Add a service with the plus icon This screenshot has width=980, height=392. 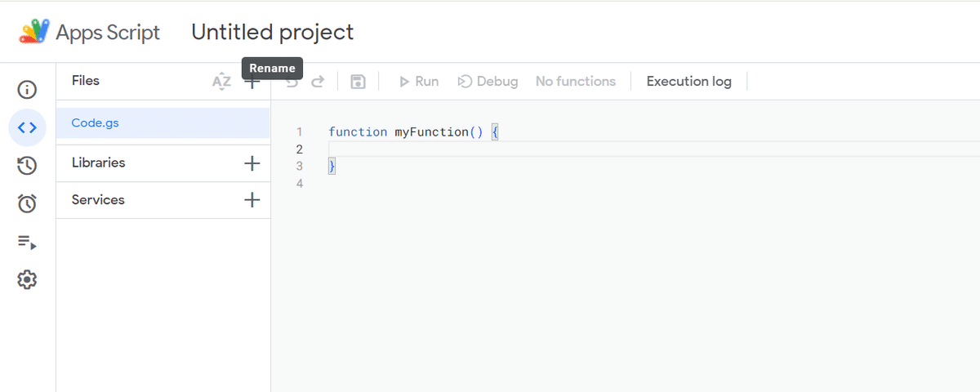click(252, 200)
